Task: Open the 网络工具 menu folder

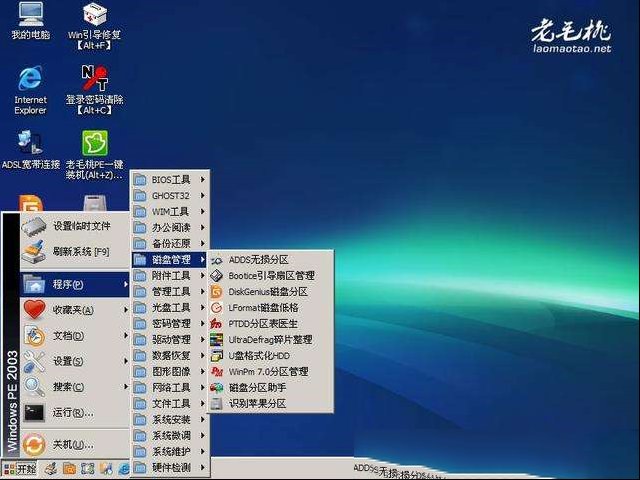Action: (x=170, y=387)
